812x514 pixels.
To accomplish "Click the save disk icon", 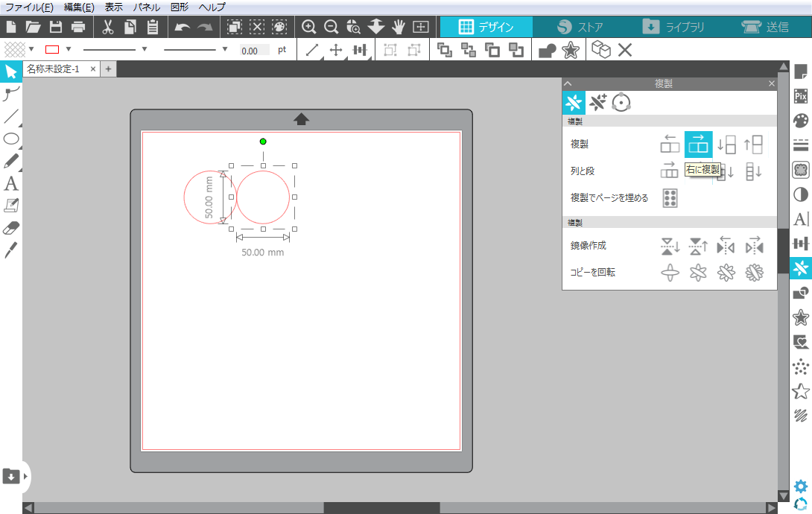I will pyautogui.click(x=56, y=28).
